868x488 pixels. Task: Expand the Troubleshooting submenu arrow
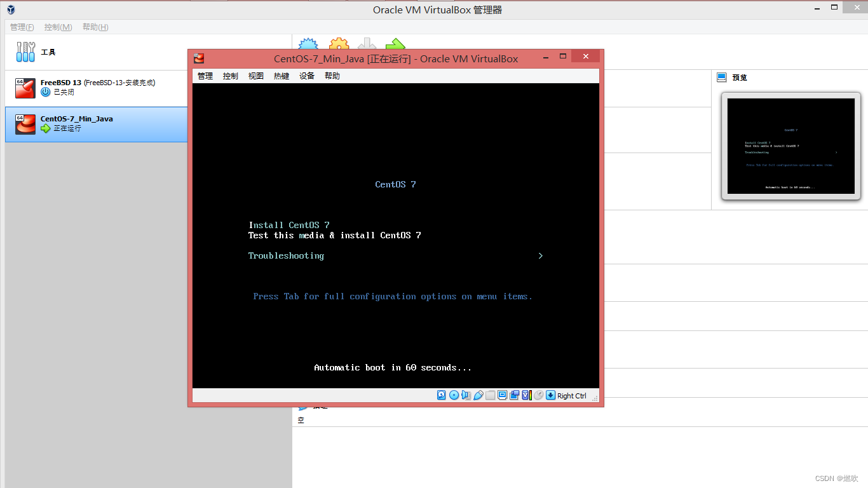click(541, 255)
